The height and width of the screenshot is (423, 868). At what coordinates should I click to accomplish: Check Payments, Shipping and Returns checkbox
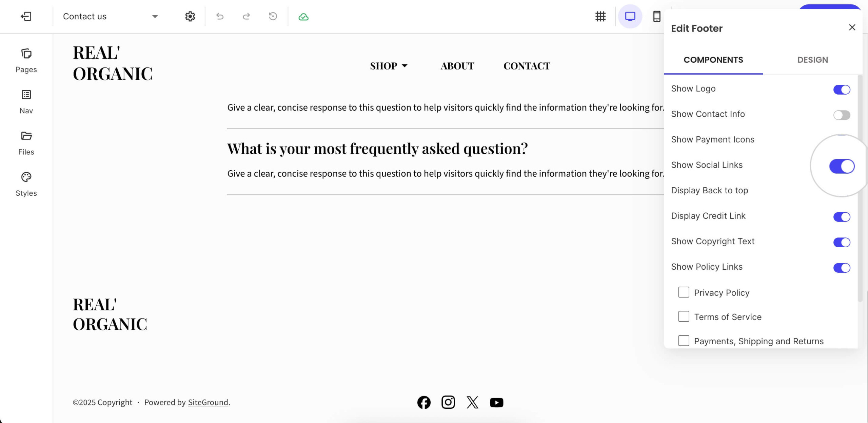pyautogui.click(x=684, y=341)
